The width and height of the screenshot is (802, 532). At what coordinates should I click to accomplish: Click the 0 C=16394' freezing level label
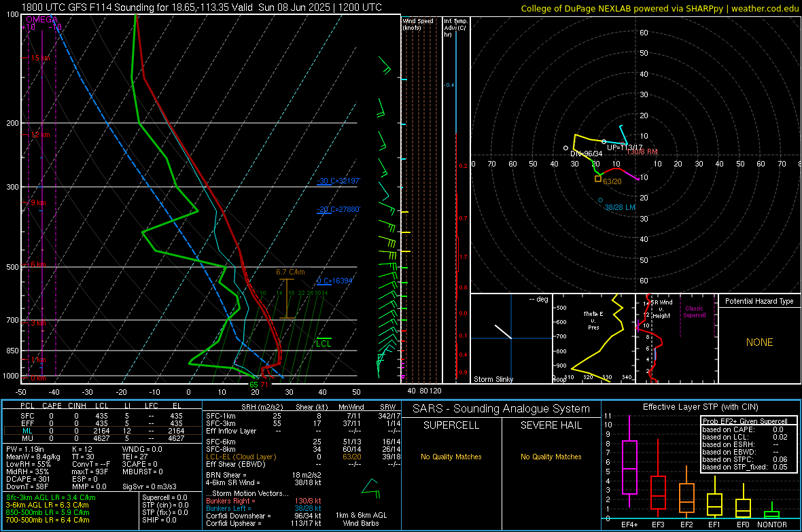tap(334, 281)
